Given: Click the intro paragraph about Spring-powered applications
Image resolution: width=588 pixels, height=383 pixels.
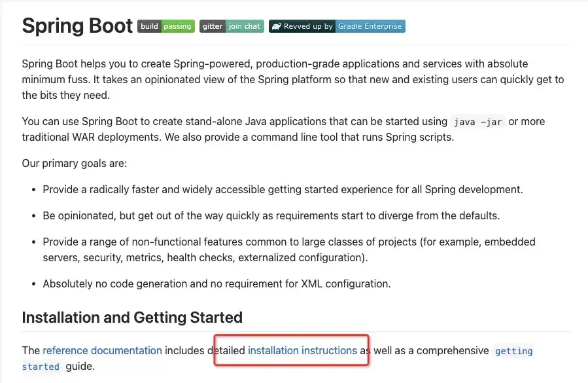Looking at the screenshot, I should [293, 79].
